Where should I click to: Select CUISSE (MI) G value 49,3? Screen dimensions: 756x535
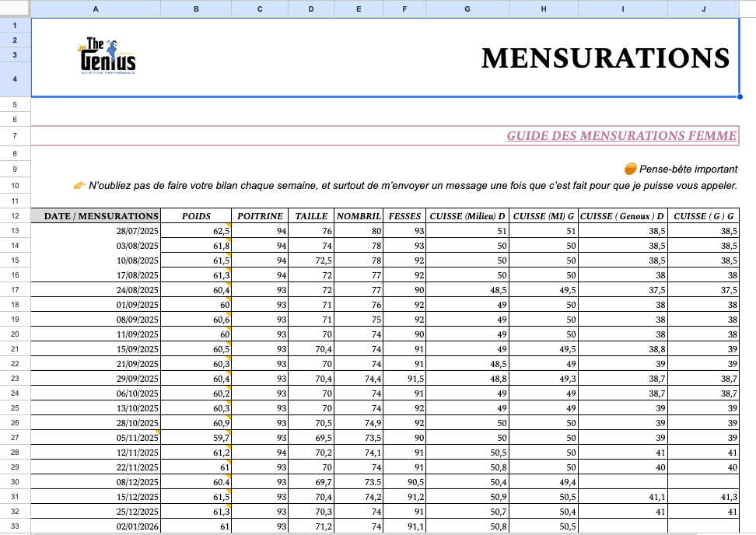pos(544,379)
